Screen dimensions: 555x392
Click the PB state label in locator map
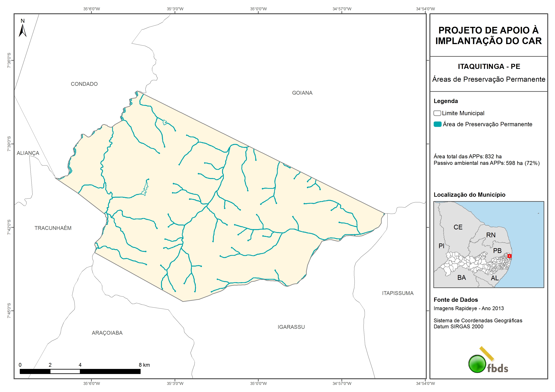coord(497,251)
